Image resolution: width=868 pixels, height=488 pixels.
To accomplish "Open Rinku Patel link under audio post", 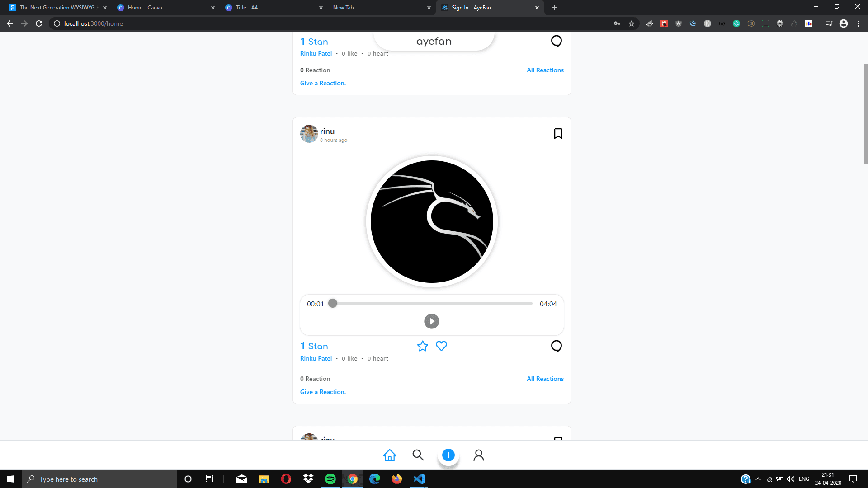I will point(316,358).
